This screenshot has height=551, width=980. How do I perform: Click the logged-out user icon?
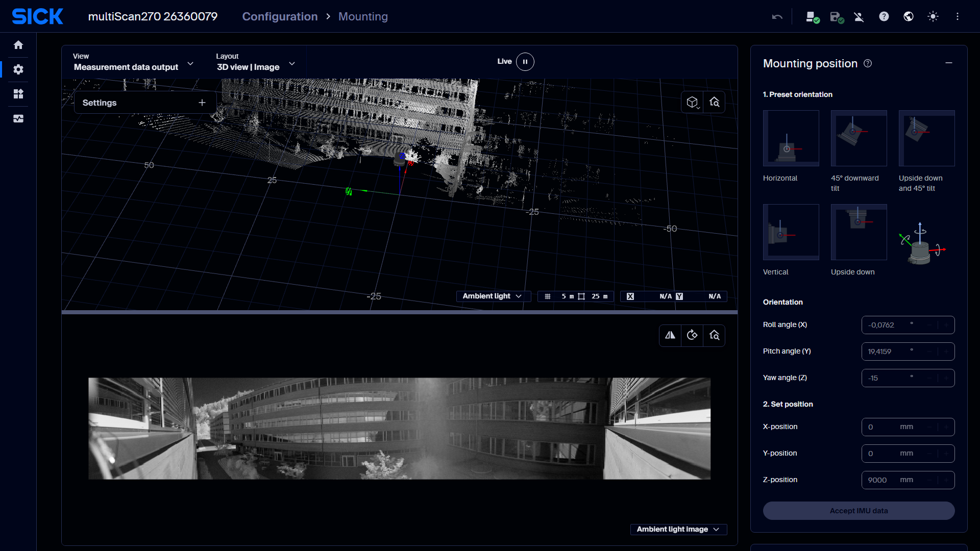859,17
